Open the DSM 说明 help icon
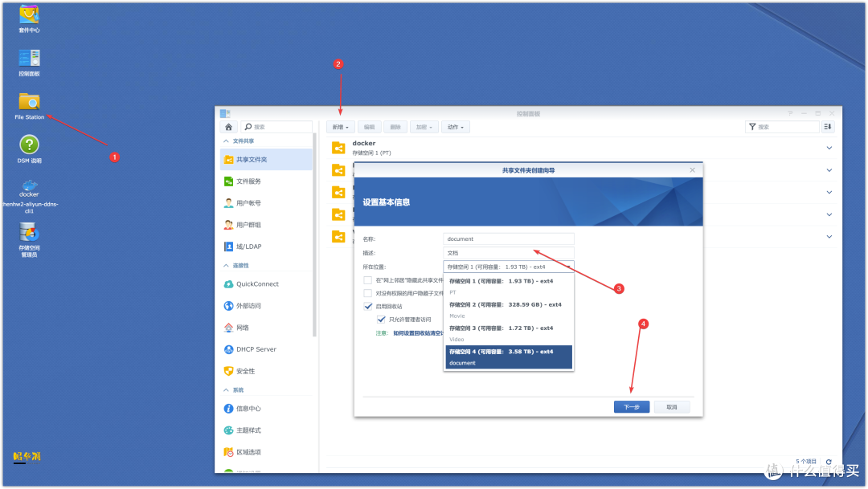 click(29, 145)
